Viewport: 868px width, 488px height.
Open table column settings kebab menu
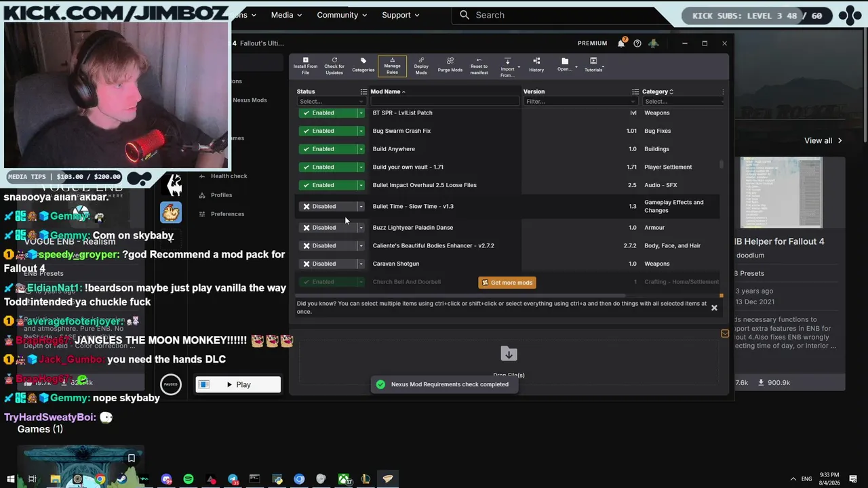723,91
